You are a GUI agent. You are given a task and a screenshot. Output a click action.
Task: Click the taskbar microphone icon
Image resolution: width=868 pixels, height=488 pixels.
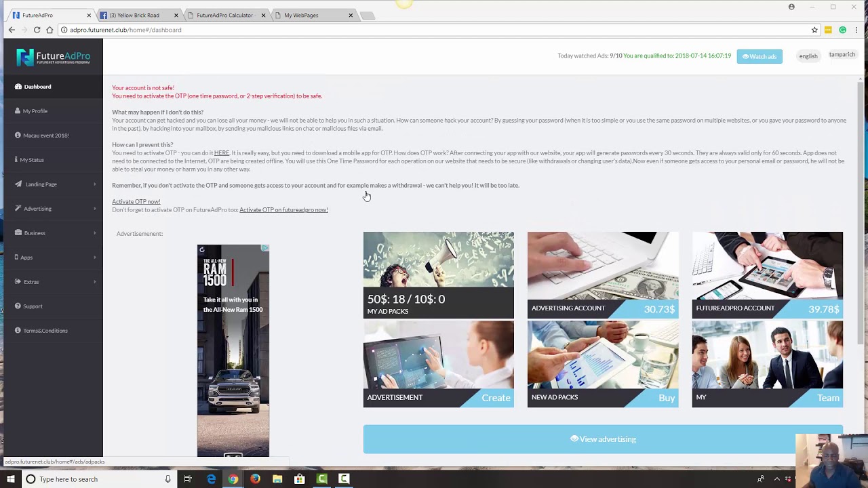(x=167, y=479)
